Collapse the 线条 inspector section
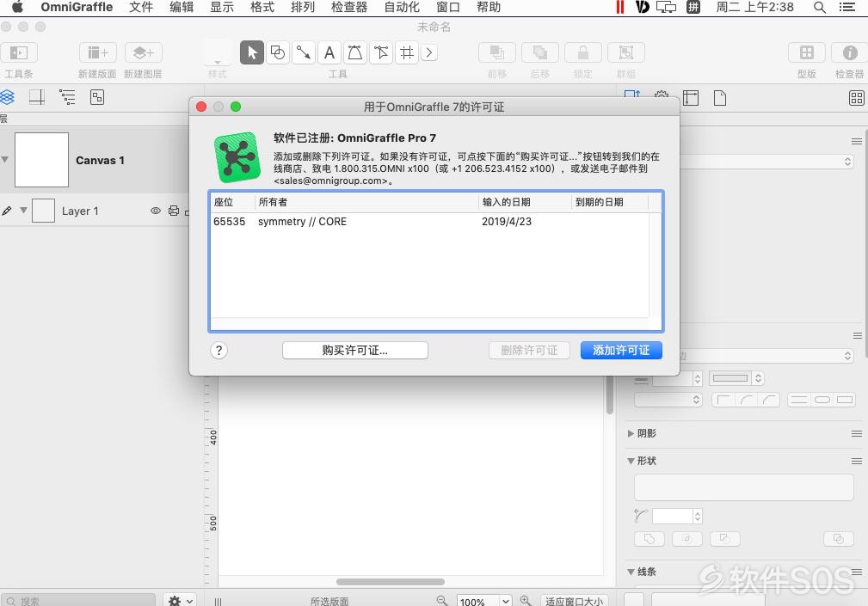The height and width of the screenshot is (606, 868). pyautogui.click(x=631, y=572)
